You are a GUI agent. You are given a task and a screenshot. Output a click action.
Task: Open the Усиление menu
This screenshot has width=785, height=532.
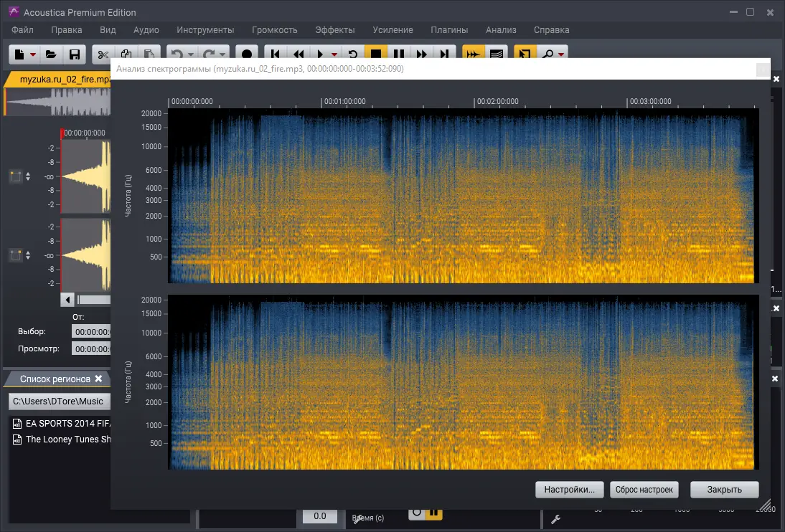[393, 30]
